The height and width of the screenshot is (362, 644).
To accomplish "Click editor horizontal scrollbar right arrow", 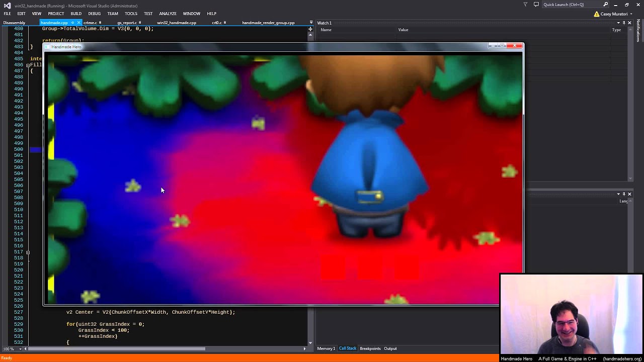I will (x=304, y=349).
